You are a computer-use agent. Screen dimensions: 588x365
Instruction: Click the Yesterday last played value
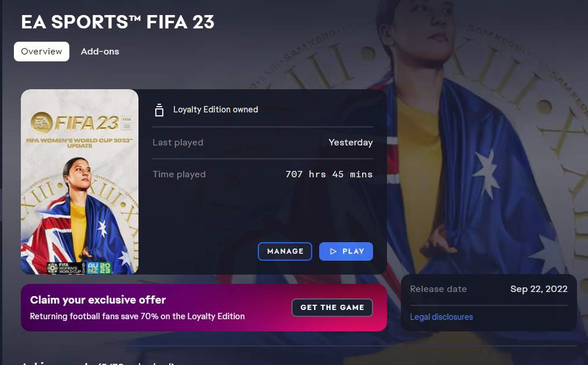(x=350, y=143)
